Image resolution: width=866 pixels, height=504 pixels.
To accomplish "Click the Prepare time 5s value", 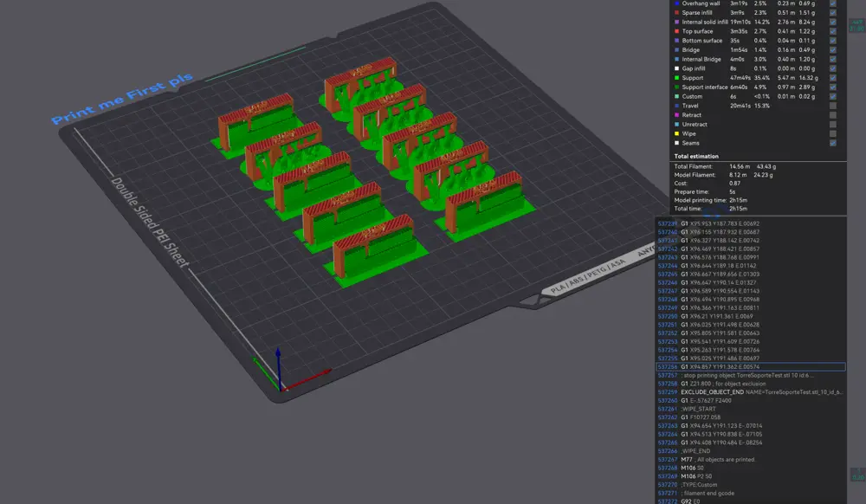I will tap(732, 192).
